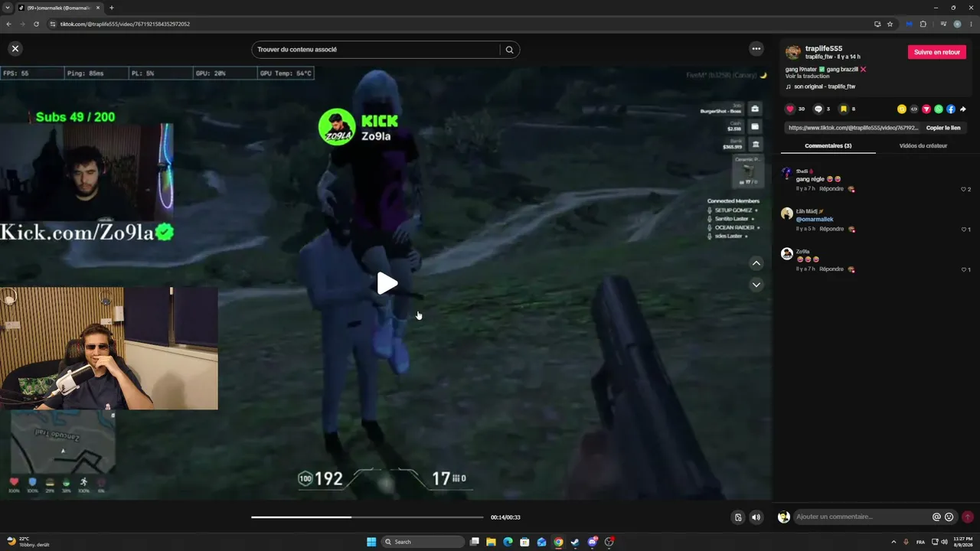Click the @omarmallek mention link
Image resolution: width=980 pixels, height=551 pixels.
815,220
